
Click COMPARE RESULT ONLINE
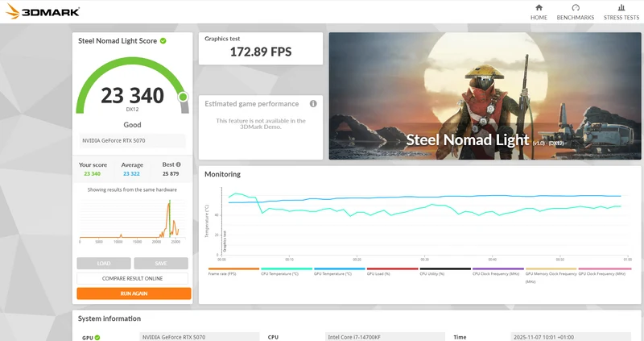coord(132,278)
